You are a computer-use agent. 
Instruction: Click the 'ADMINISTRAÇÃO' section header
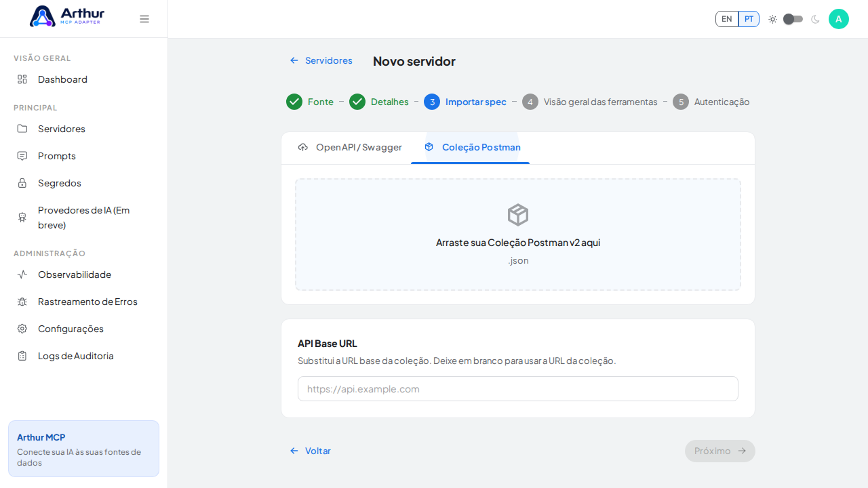point(50,253)
